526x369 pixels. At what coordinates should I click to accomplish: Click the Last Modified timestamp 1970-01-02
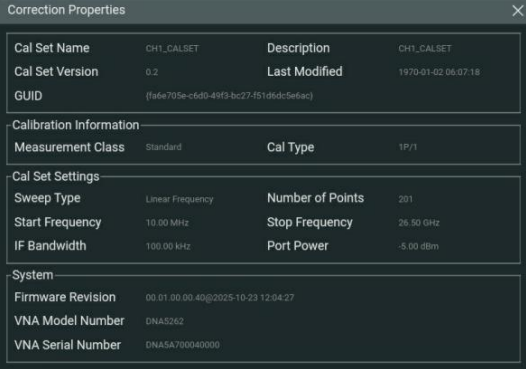click(439, 72)
